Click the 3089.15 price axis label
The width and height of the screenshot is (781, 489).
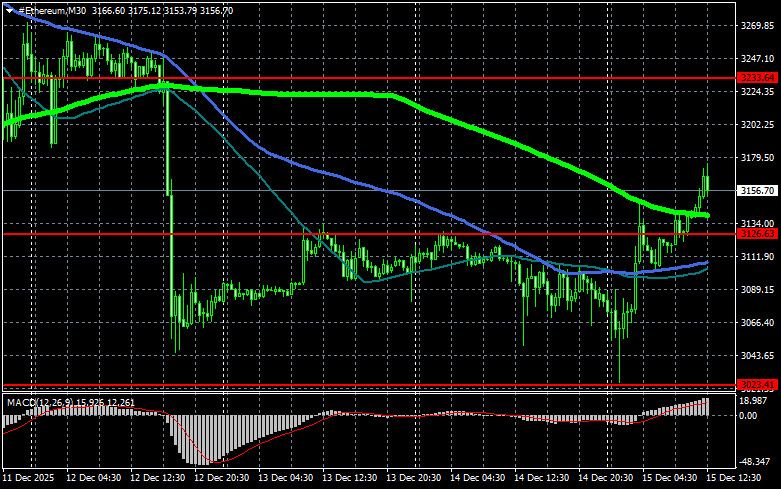click(x=757, y=289)
